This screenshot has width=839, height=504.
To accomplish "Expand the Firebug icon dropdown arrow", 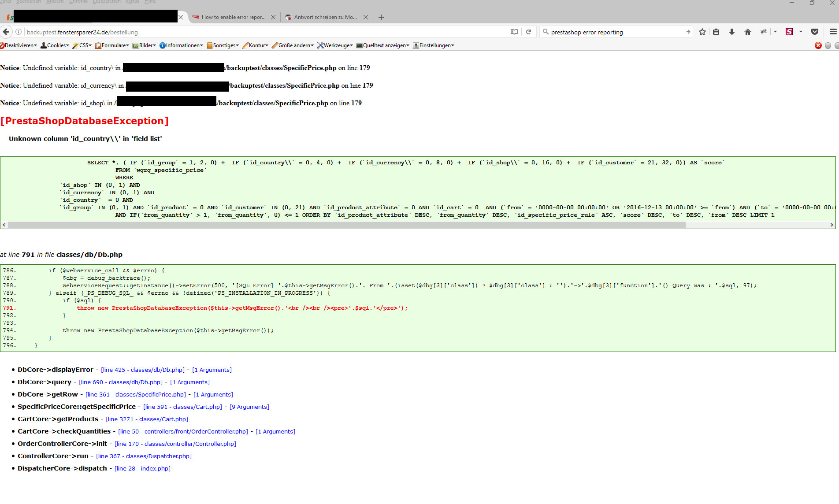I will click(x=775, y=32).
